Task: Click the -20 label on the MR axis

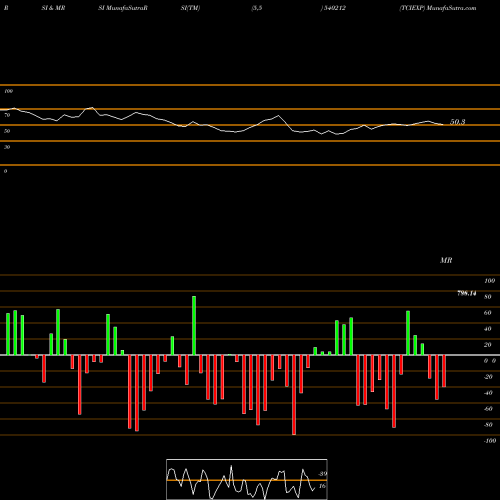Action: pyautogui.click(x=488, y=377)
